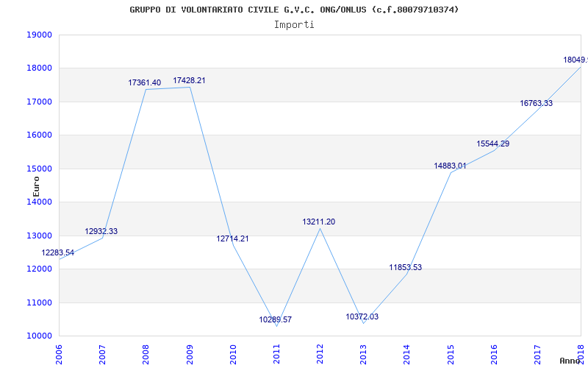
Task: Select data label 10372.03
Action: [362, 316]
